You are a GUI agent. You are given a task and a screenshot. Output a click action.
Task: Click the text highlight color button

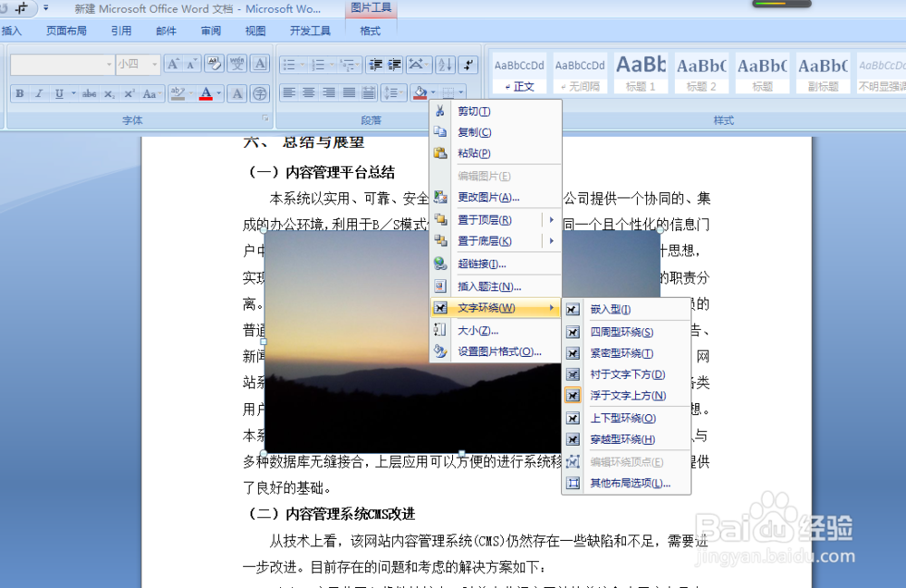[178, 93]
